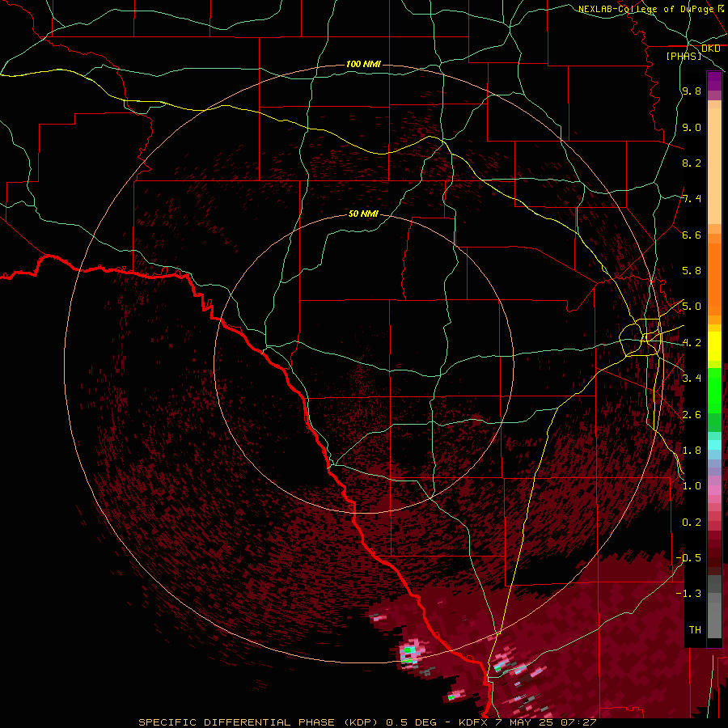The height and width of the screenshot is (728, 728).
Task: Pick the gray segment at color bar bottom
Action: click(714, 620)
